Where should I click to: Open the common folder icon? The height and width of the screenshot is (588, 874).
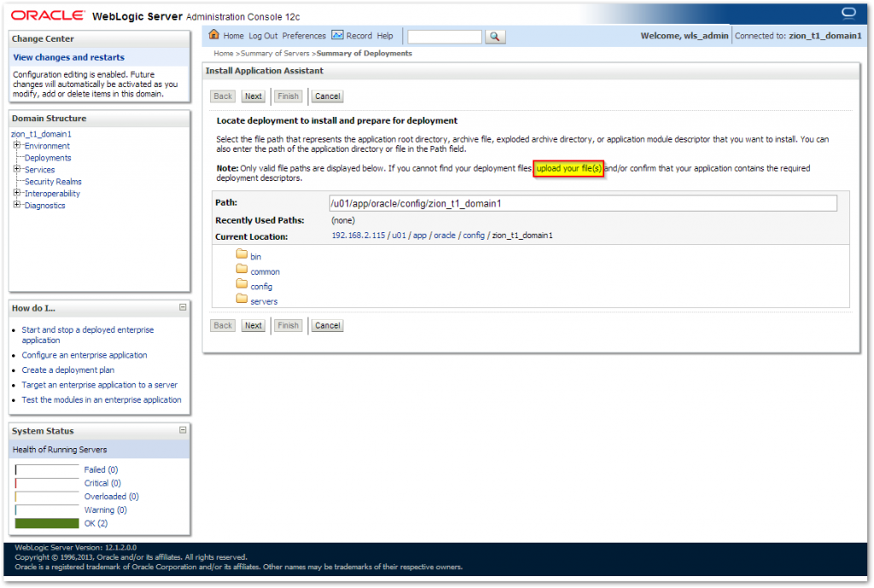coord(242,271)
